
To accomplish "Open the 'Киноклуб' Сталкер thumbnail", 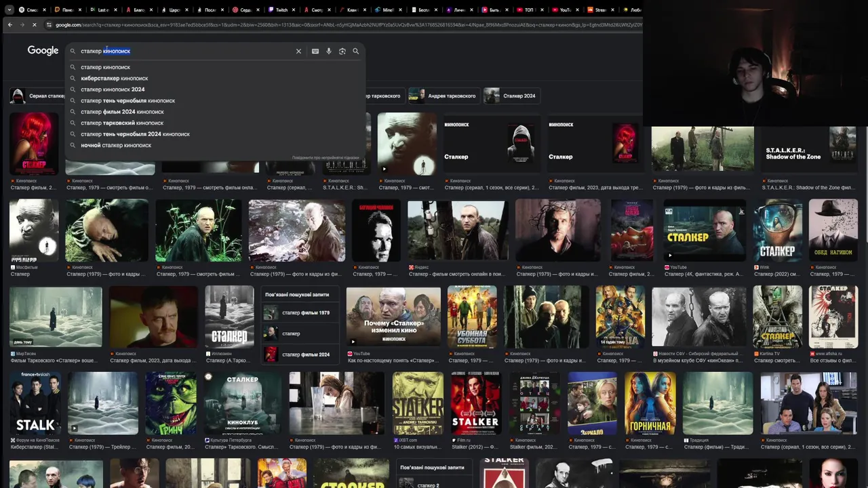I will [x=242, y=403].
